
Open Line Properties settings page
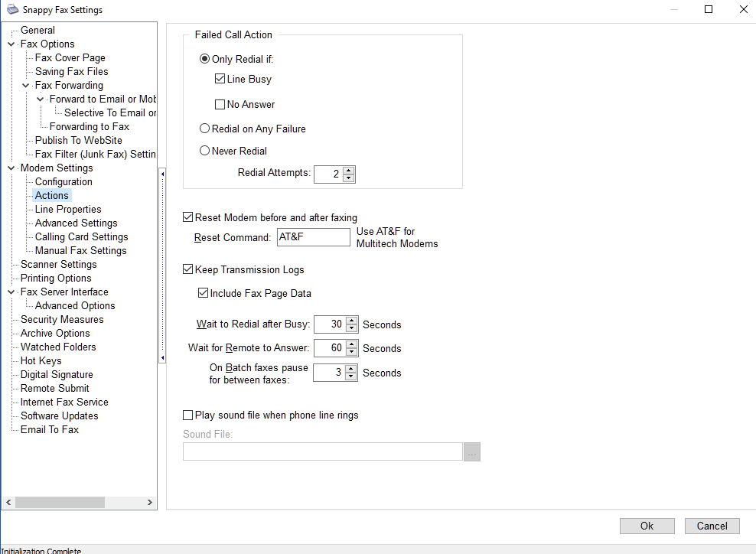tap(68, 210)
